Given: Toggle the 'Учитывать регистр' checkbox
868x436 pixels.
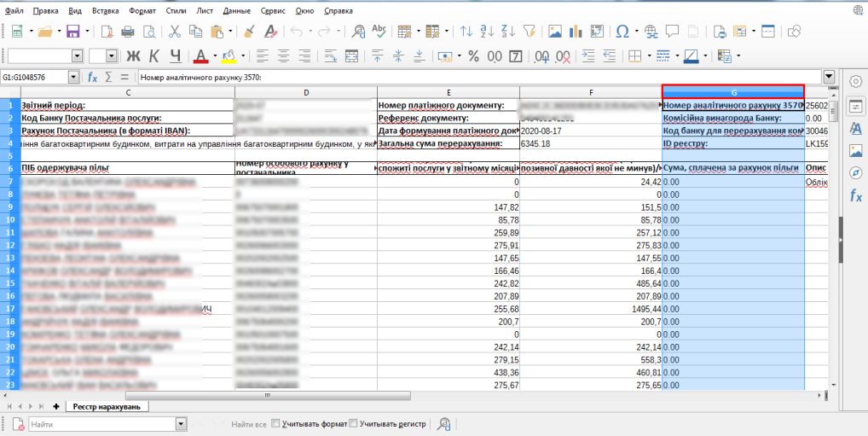Looking at the screenshot, I should (x=354, y=423).
